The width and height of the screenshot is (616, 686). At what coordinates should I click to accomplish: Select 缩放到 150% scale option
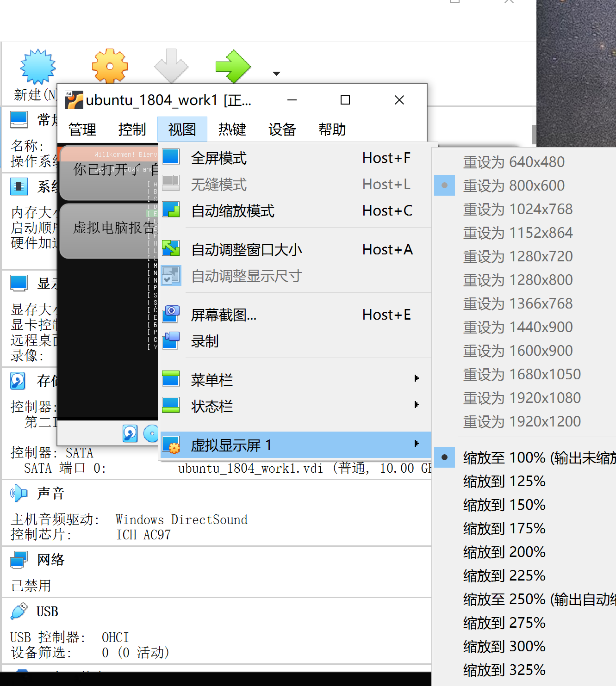click(525, 505)
